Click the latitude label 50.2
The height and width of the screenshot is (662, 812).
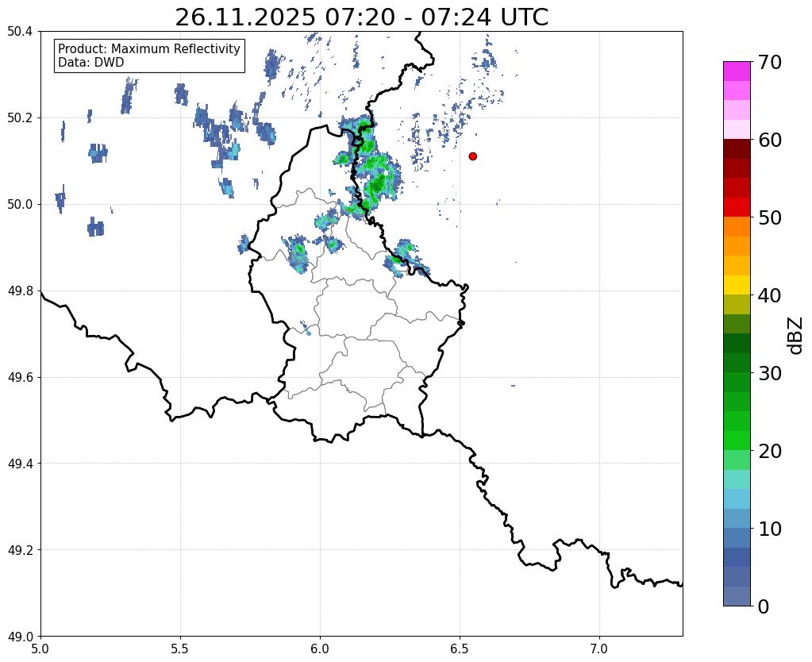pyautogui.click(x=20, y=118)
